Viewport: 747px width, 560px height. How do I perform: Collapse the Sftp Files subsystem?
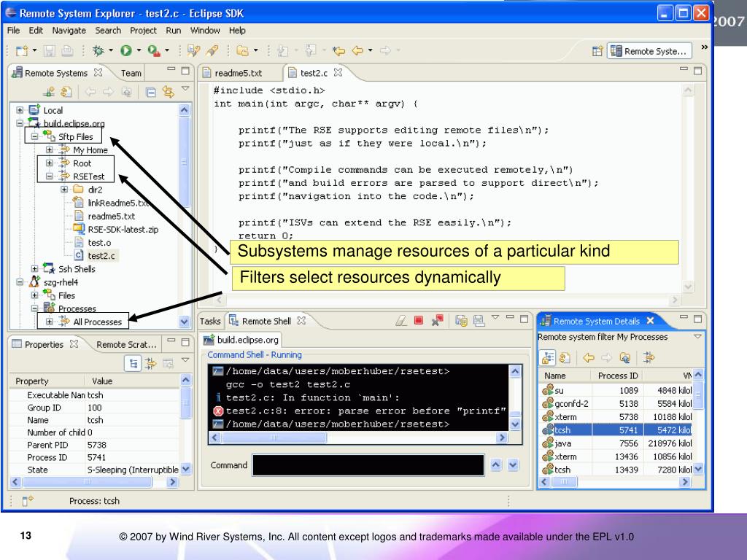point(34,136)
